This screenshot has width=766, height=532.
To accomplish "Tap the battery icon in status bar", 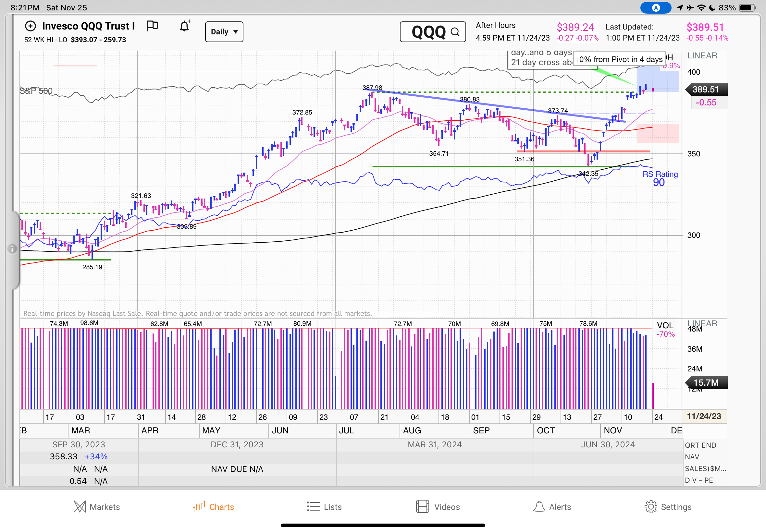I will (747, 8).
